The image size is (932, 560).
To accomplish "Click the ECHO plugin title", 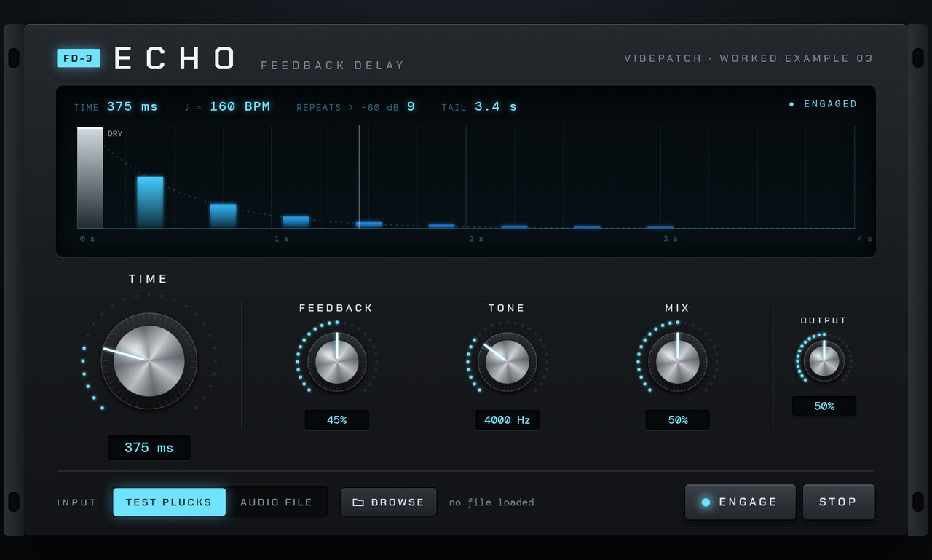I will (x=175, y=59).
